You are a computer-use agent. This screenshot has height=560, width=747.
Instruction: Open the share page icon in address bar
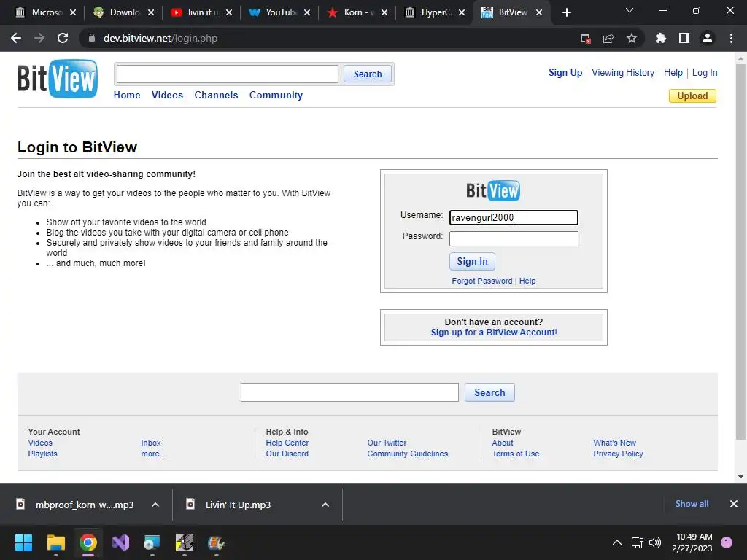point(608,38)
